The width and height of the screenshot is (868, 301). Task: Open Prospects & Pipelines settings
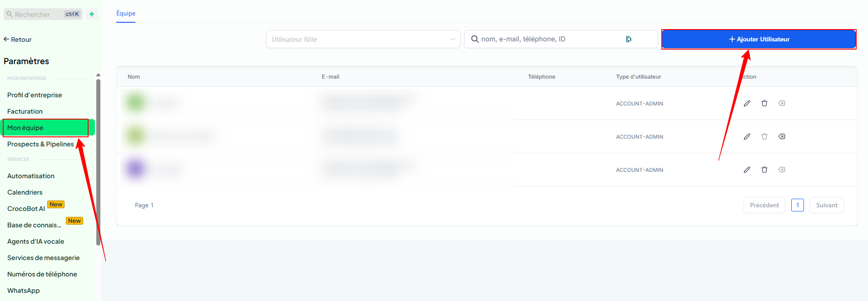[40, 144]
